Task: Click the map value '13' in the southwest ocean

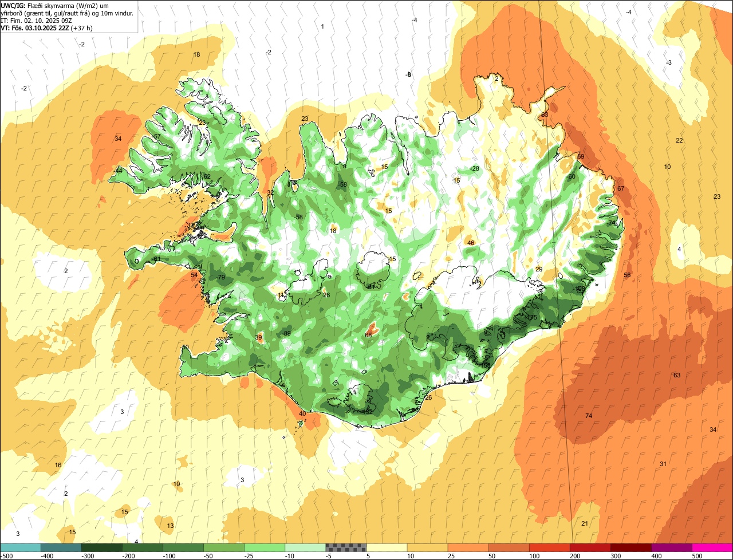Action: tap(170, 526)
